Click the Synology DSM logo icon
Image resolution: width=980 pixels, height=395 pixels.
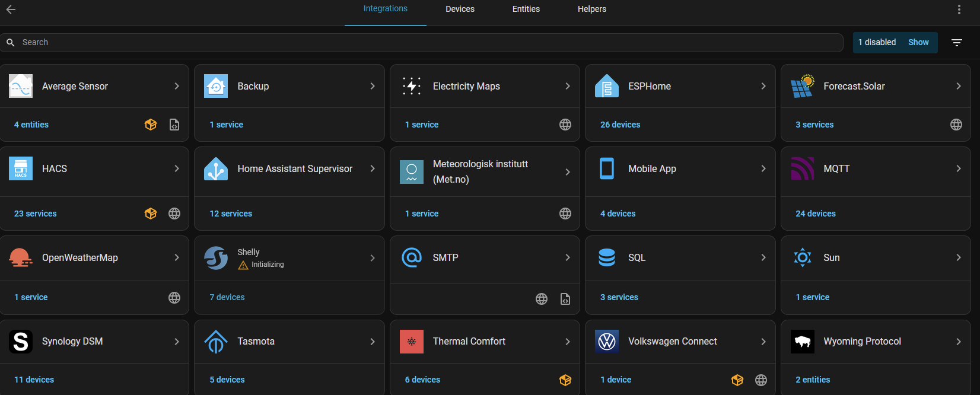[21, 342]
